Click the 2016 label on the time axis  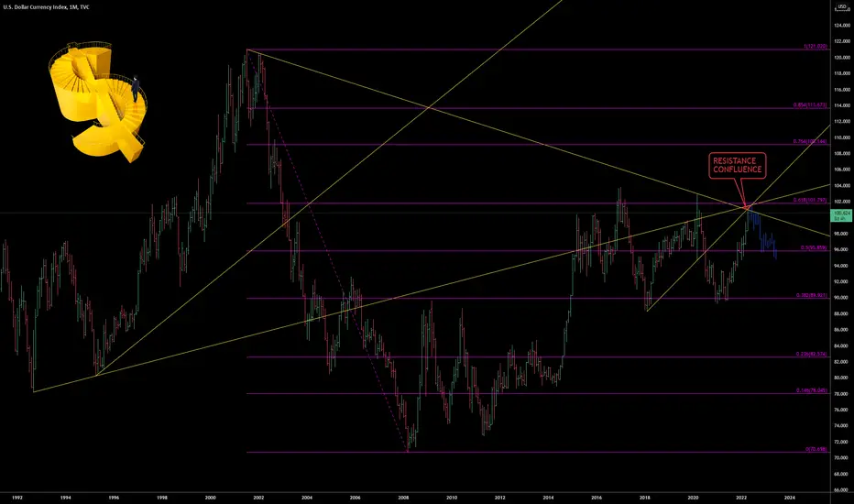pyautogui.click(x=597, y=498)
